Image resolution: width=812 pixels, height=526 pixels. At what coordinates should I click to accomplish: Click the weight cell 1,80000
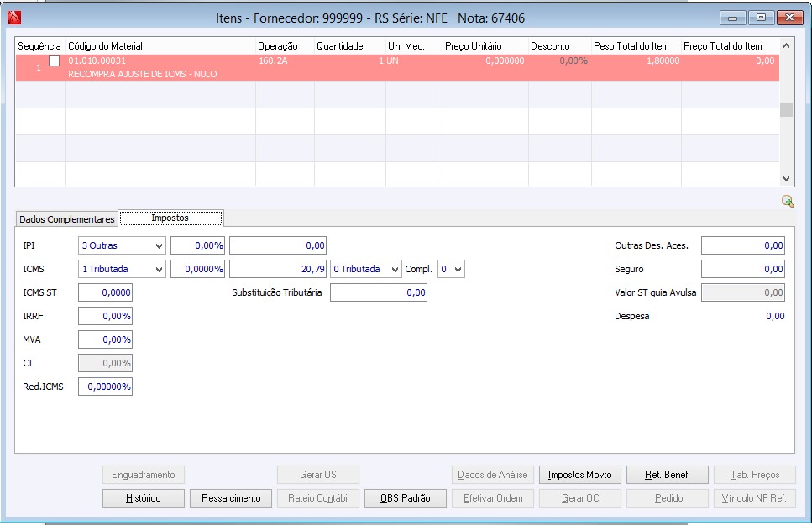(x=663, y=60)
